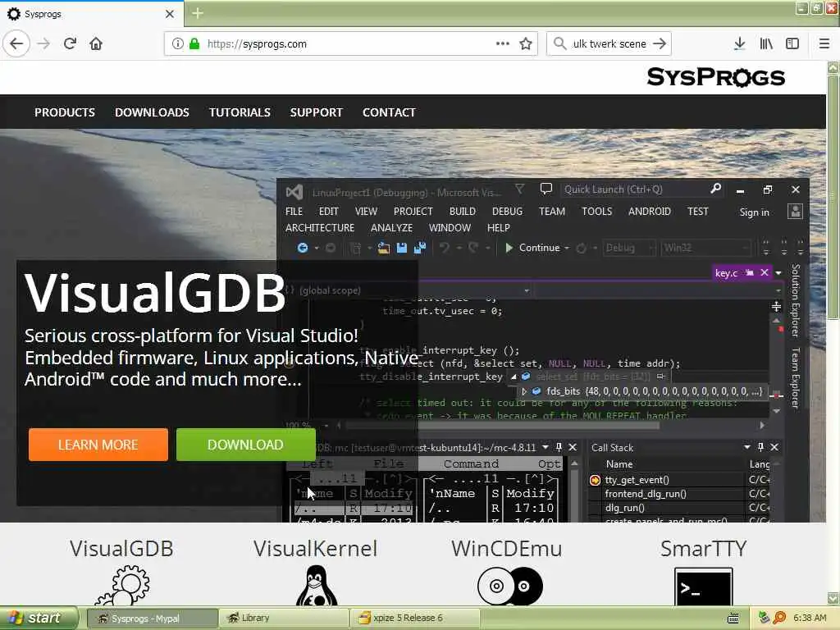This screenshot has height=630, width=840.
Task: Click the address bar showing sysprogs.com
Action: pyautogui.click(x=351, y=43)
